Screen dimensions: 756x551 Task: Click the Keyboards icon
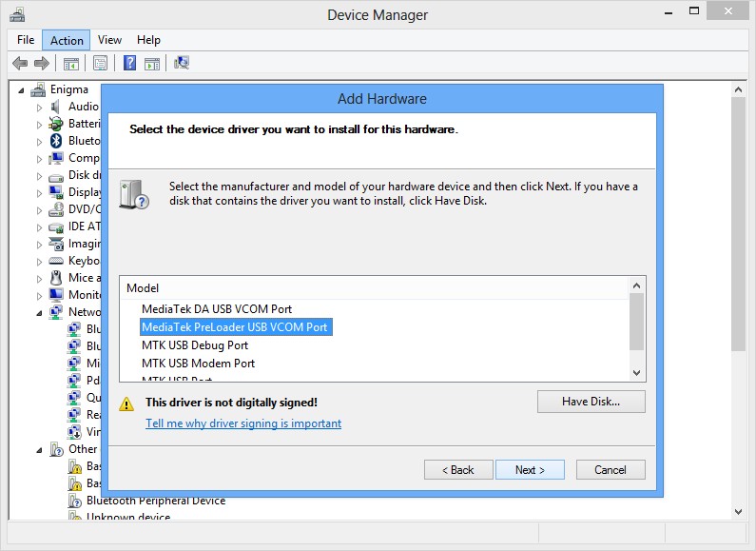click(x=56, y=261)
